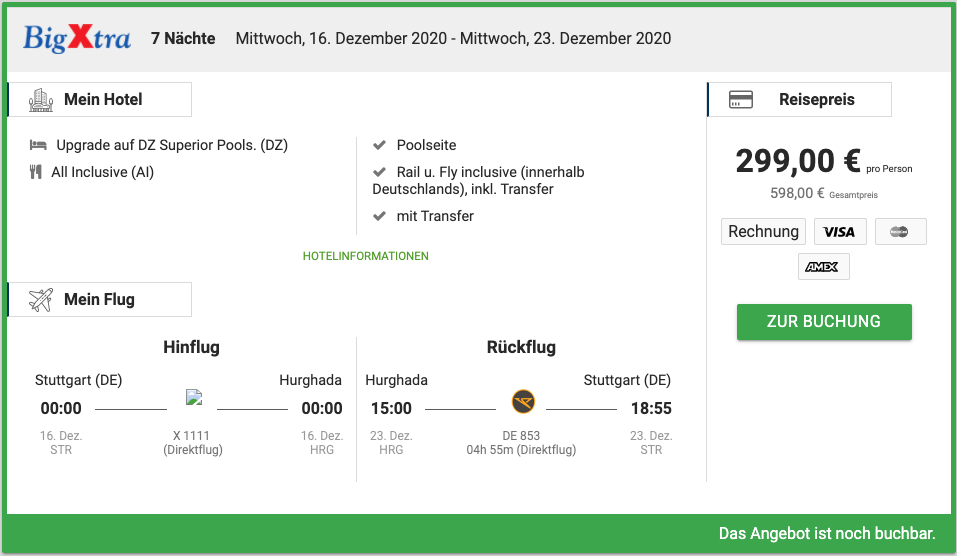Click the 299,00 € per person price
Screen dimensions: 957x556
797,161
